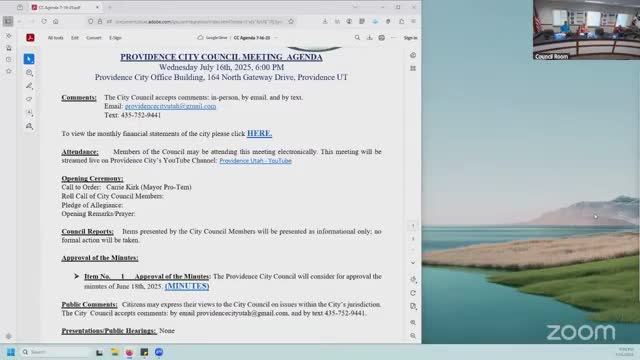Rotate the page using rotate icon
This screenshot has height=360, width=640.
413,293
